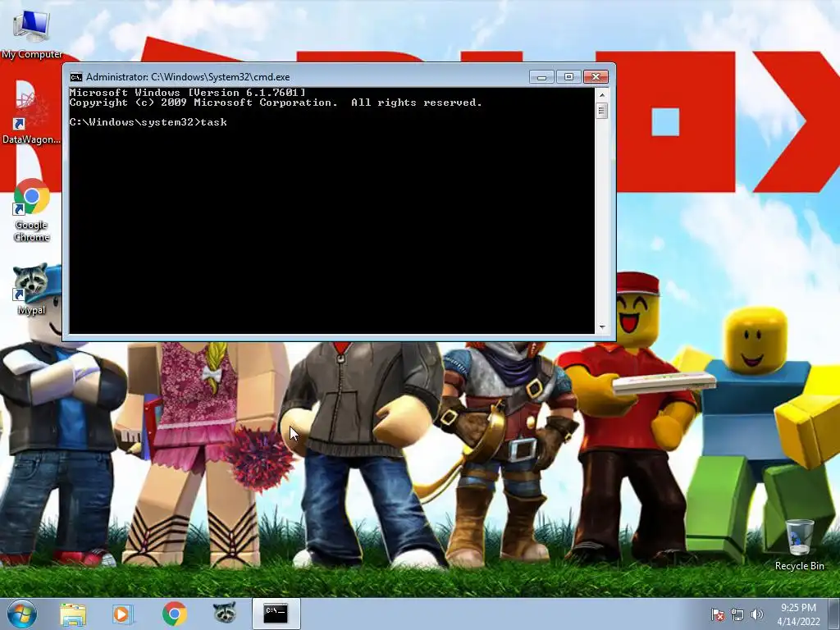This screenshot has width=840, height=630.
Task: Open the network status tray icon
Action: (x=737, y=614)
